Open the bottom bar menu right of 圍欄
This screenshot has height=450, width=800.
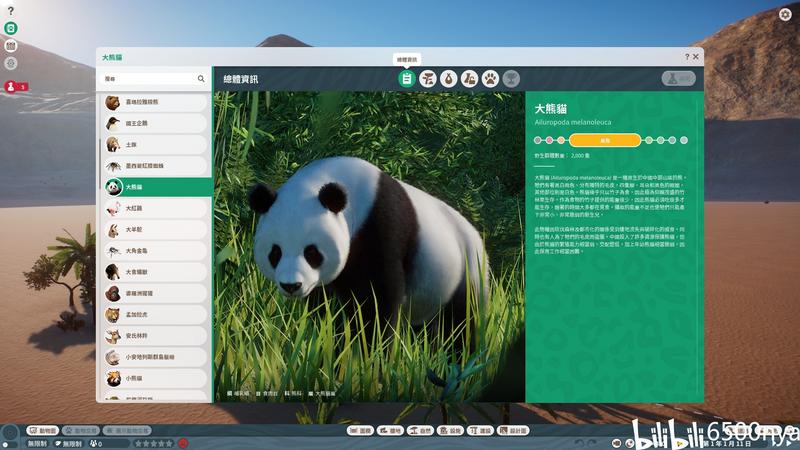pyautogui.click(x=390, y=431)
